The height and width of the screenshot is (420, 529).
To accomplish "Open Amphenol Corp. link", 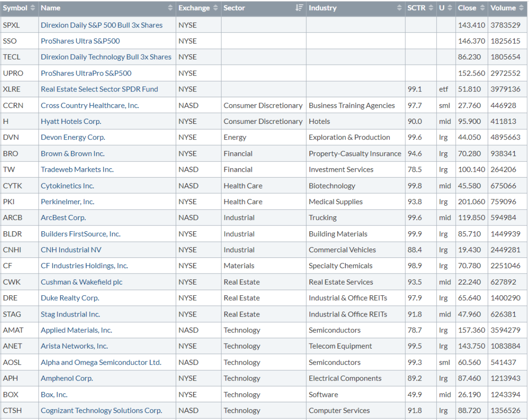I will (x=67, y=378).
